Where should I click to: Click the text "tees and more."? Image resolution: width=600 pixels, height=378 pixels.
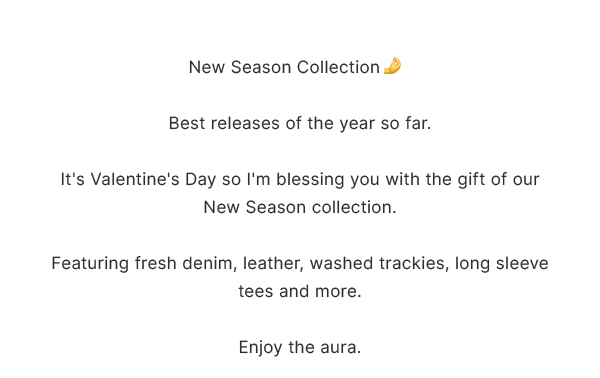[300, 291]
